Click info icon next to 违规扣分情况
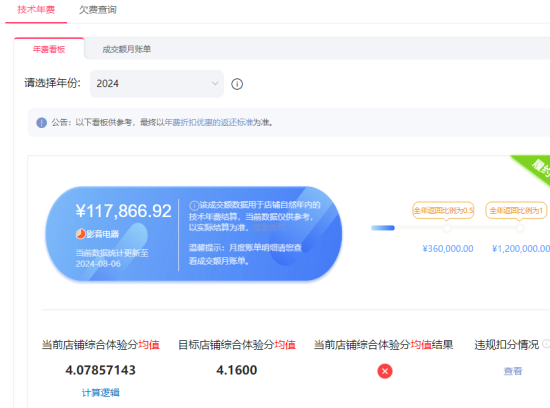The height and width of the screenshot is (408, 550). [546, 344]
